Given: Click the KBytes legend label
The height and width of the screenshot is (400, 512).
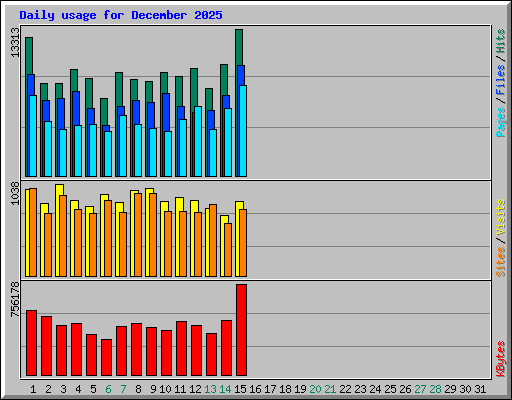Looking at the screenshot, I should click(x=500, y=359).
